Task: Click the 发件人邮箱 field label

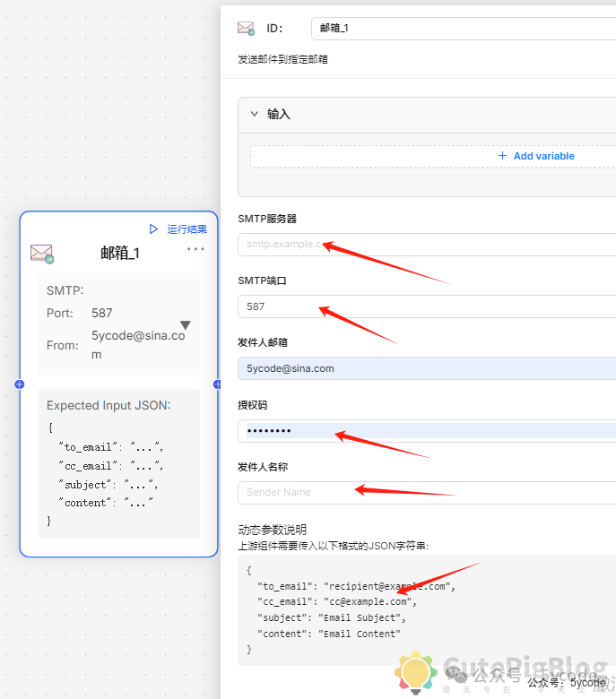Action: coord(263,342)
